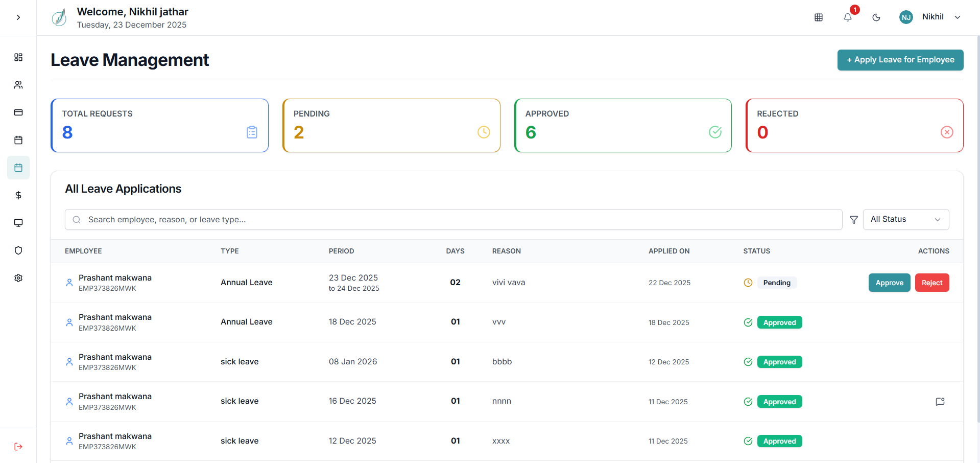980x463 pixels.
Task: Open the All Status dropdown
Action: pyautogui.click(x=905, y=219)
